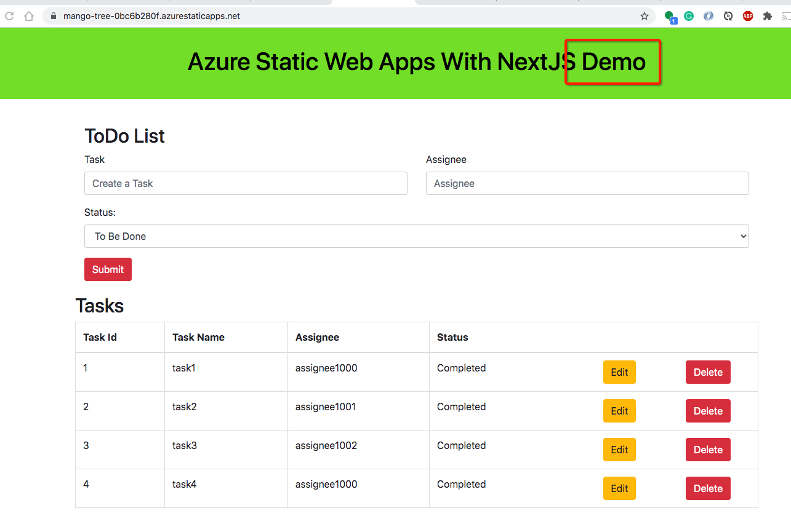Open the Extensions puzzle piece menu
The height and width of the screenshot is (532, 791).
[768, 16]
